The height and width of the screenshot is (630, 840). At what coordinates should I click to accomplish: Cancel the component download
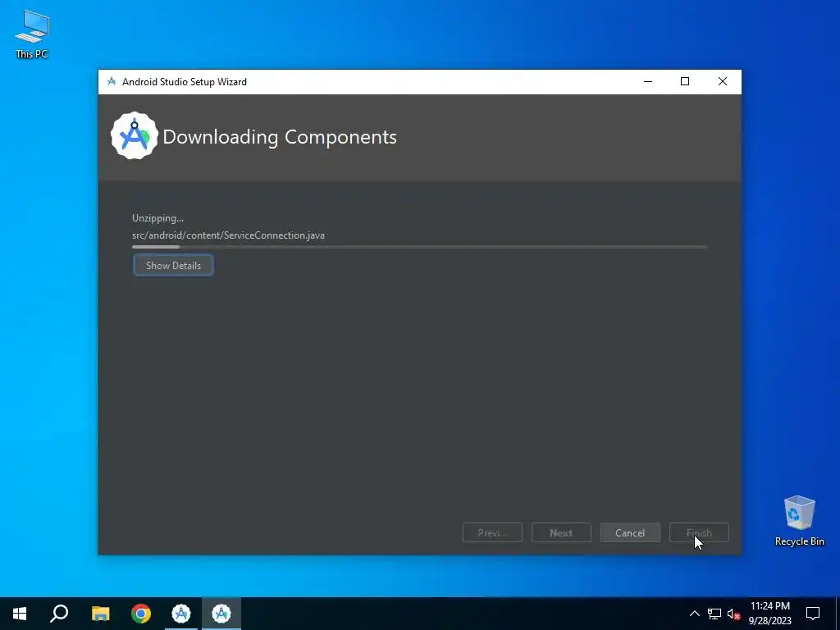[630, 532]
